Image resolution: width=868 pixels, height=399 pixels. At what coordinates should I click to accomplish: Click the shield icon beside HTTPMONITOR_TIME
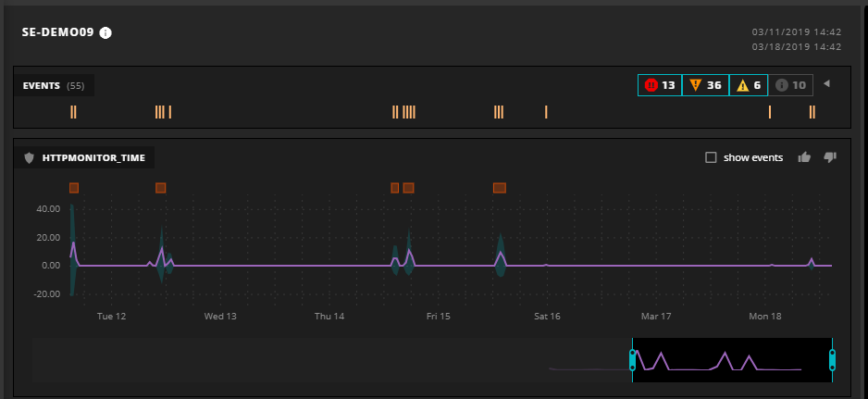pyautogui.click(x=29, y=158)
